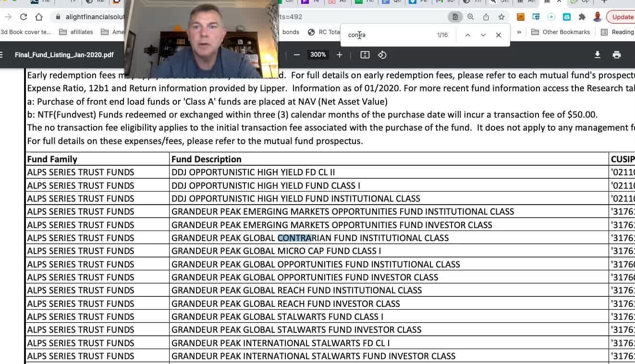
Task: Rotate the PDF counterclockwise
Action: click(x=382, y=55)
